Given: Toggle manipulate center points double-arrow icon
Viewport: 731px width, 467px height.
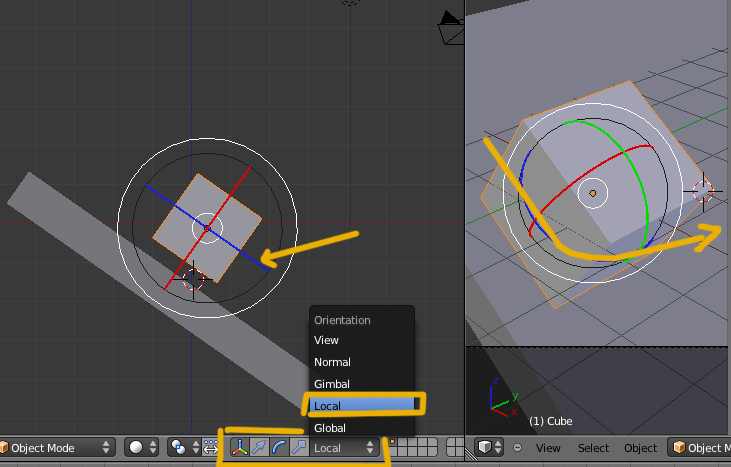Looking at the screenshot, I should click(211, 447).
